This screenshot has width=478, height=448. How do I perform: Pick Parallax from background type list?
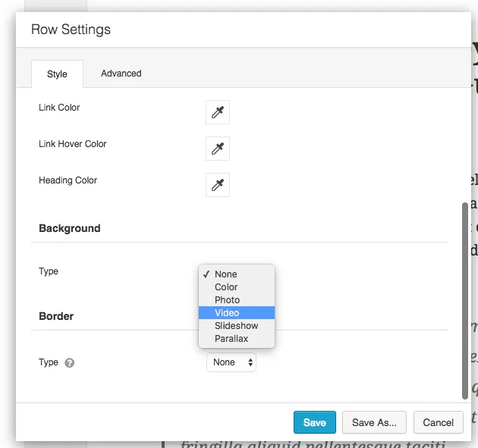point(231,339)
